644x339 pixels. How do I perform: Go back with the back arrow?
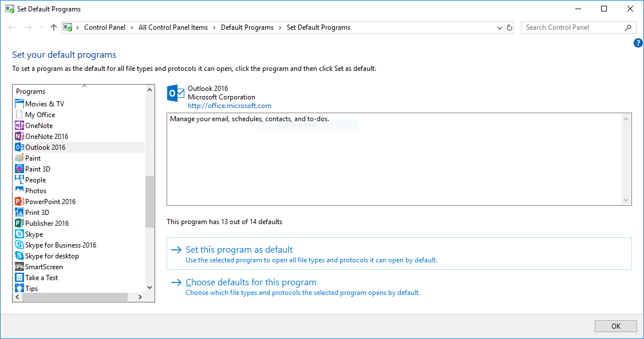tap(11, 27)
